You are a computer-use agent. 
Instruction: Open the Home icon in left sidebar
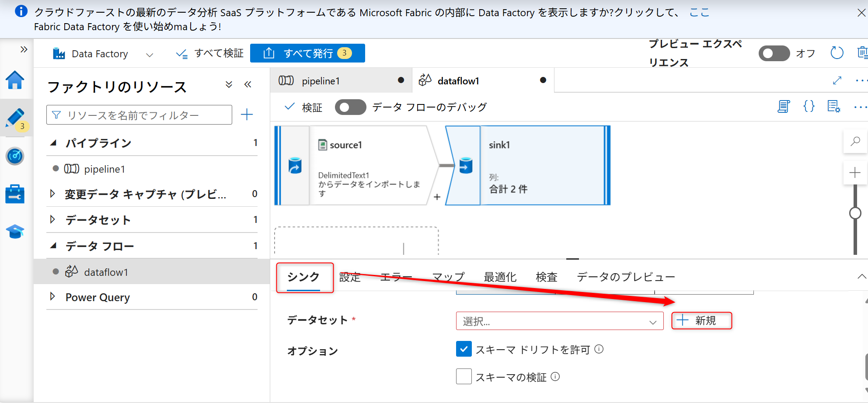pyautogui.click(x=15, y=80)
